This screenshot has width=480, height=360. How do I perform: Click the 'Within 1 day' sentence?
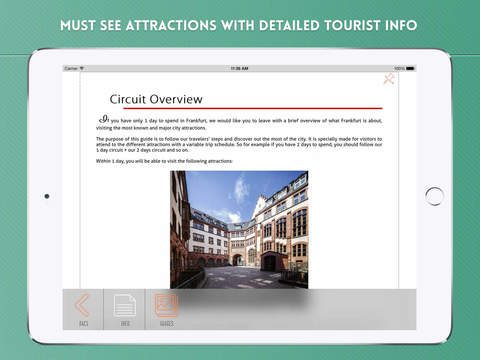pyautogui.click(x=164, y=161)
